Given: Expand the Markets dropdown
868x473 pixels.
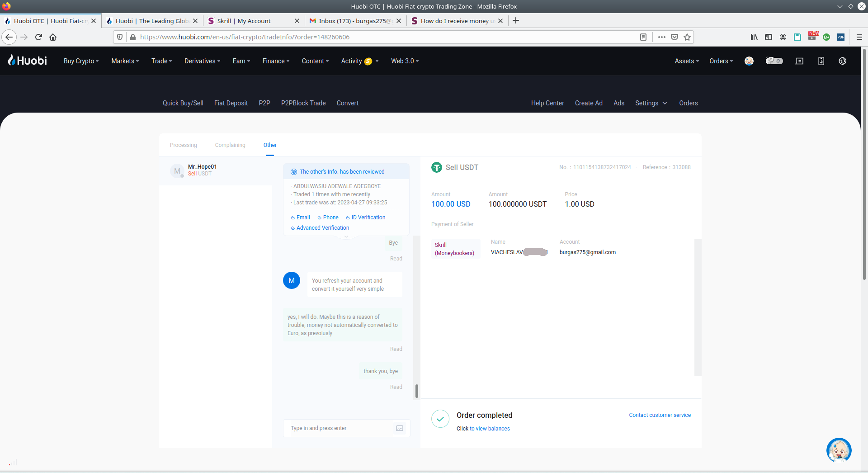Looking at the screenshot, I should coord(125,61).
